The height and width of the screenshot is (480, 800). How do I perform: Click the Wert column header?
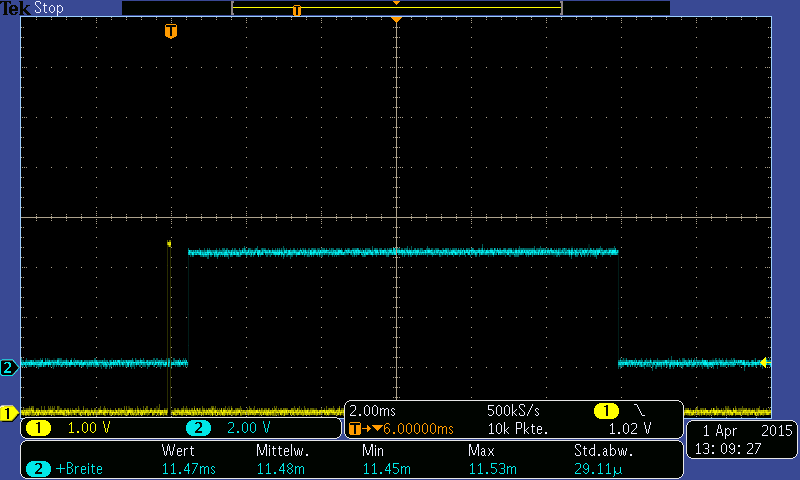178,450
